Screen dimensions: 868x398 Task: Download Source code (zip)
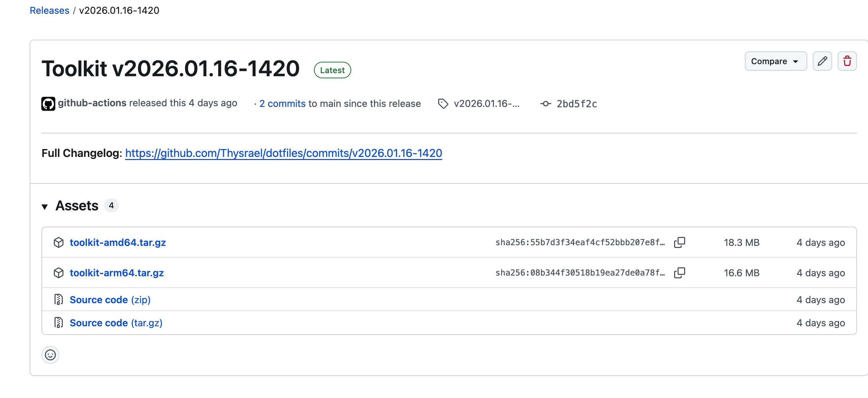(110, 300)
